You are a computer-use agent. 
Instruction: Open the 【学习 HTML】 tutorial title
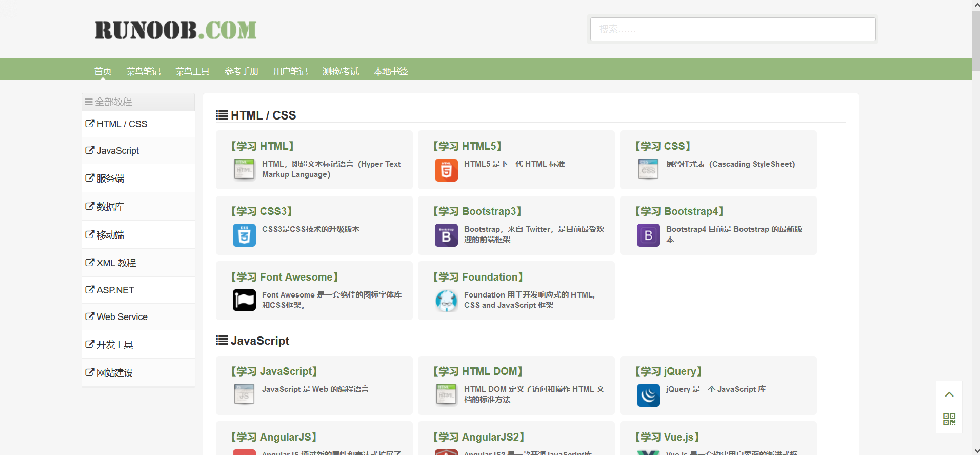pyautogui.click(x=263, y=146)
